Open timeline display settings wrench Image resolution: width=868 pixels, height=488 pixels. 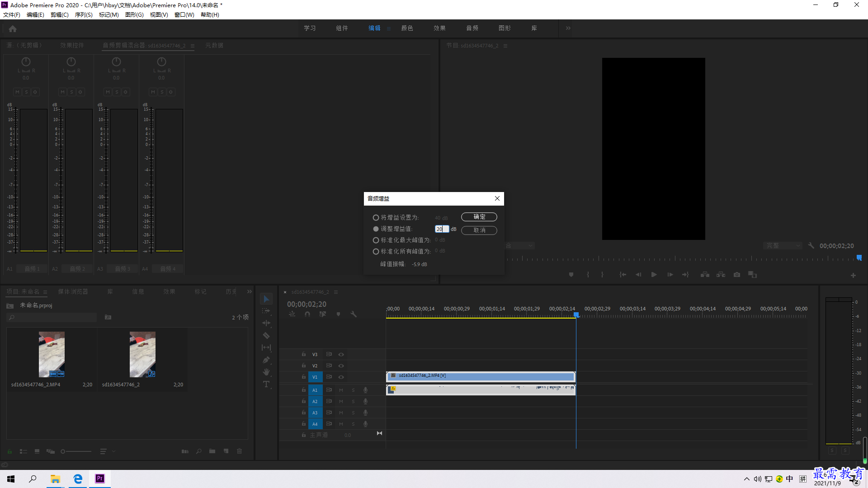pyautogui.click(x=354, y=314)
